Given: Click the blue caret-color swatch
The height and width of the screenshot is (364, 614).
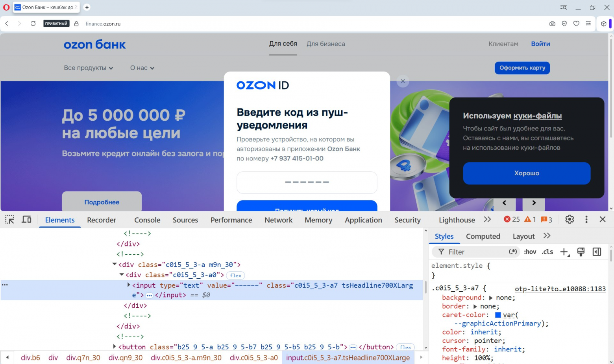Looking at the screenshot, I should pos(498,315).
